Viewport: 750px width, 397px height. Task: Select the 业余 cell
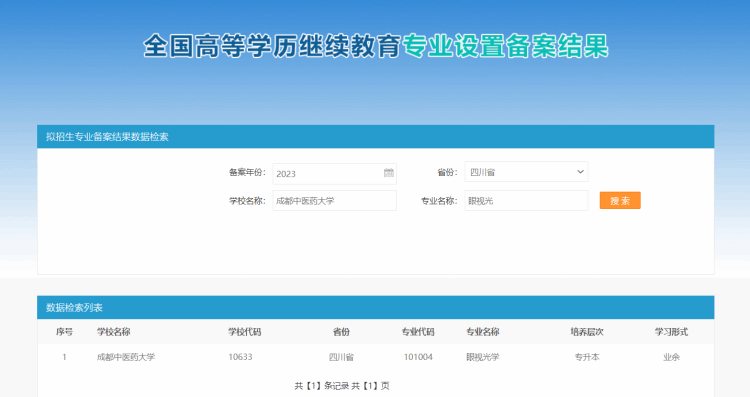coord(671,357)
